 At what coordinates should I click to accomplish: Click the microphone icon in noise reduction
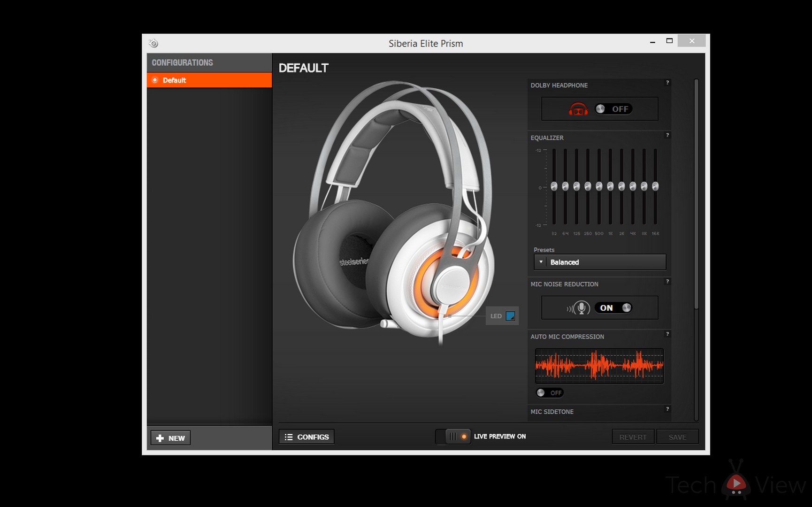[579, 308]
